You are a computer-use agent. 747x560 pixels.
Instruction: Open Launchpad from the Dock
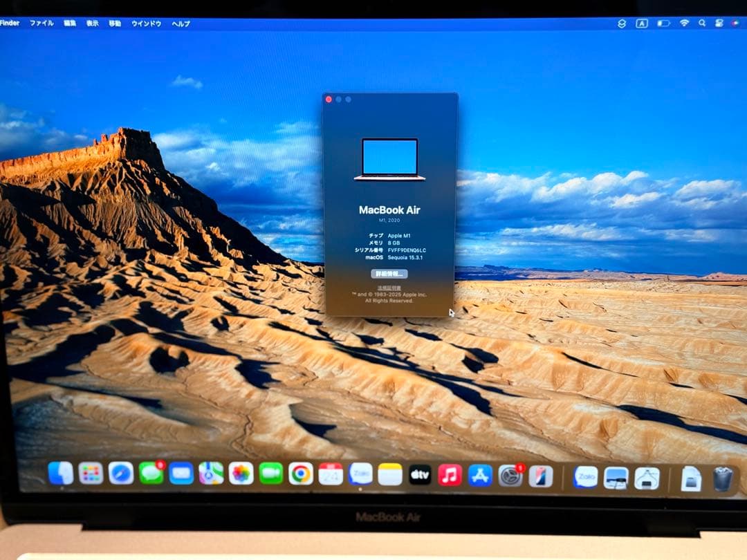92,476
